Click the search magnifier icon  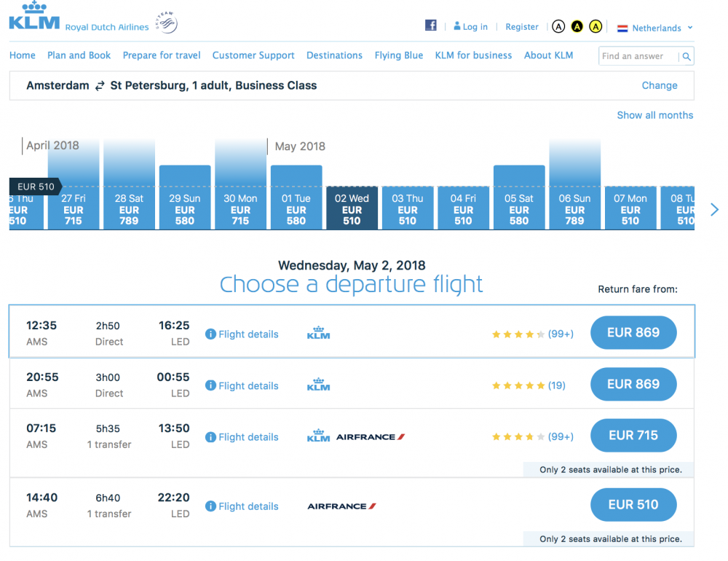point(687,57)
